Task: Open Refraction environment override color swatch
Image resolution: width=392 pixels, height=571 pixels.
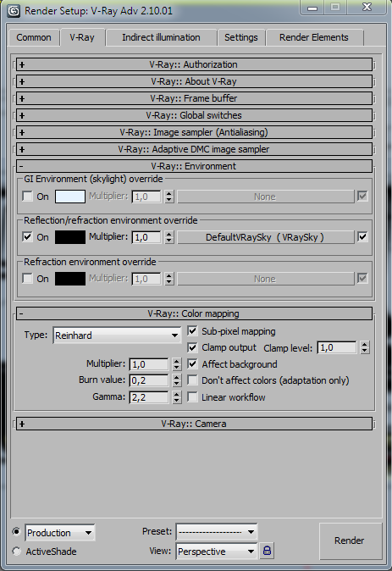Action: point(70,279)
